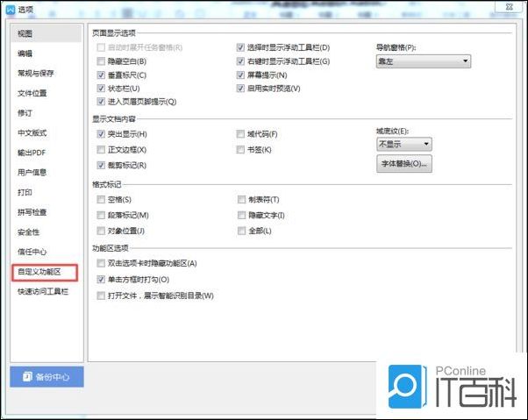Toggle 单击方框时打勾(O)

pyautogui.click(x=101, y=280)
